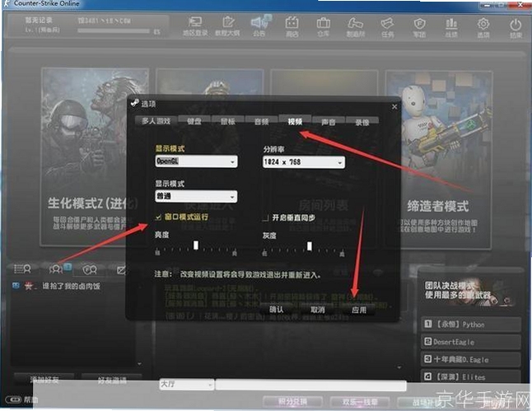
Task: Click the 积分兑换 points exchange button
Action: [x=292, y=402]
